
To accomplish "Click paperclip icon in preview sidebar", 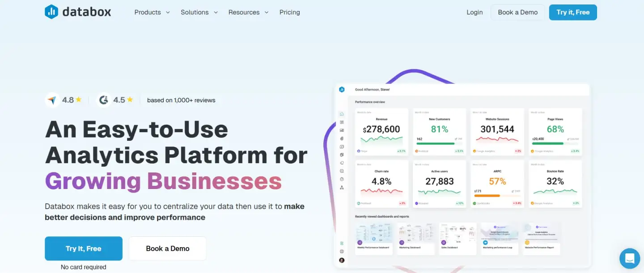I will point(342,139).
